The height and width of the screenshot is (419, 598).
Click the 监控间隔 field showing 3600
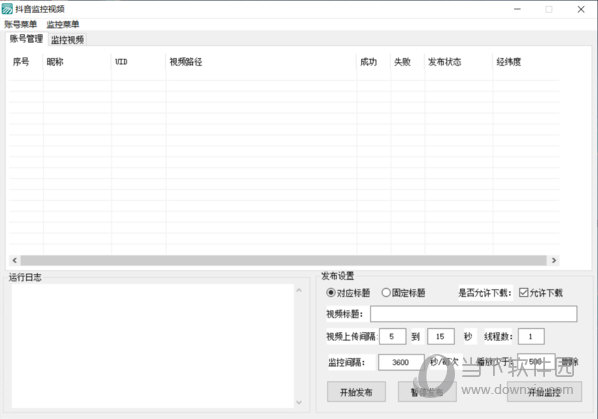(x=401, y=362)
